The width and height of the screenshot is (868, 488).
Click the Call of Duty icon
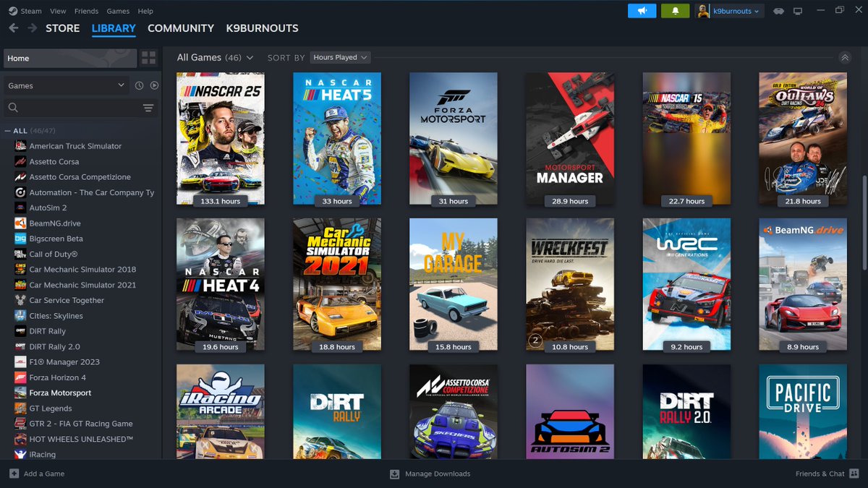click(x=20, y=254)
